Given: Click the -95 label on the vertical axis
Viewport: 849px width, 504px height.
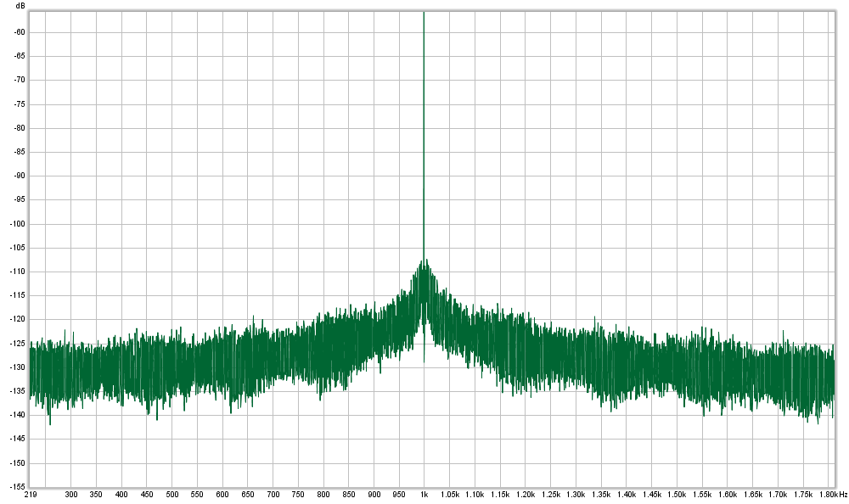Looking at the screenshot, I should click(x=20, y=199).
